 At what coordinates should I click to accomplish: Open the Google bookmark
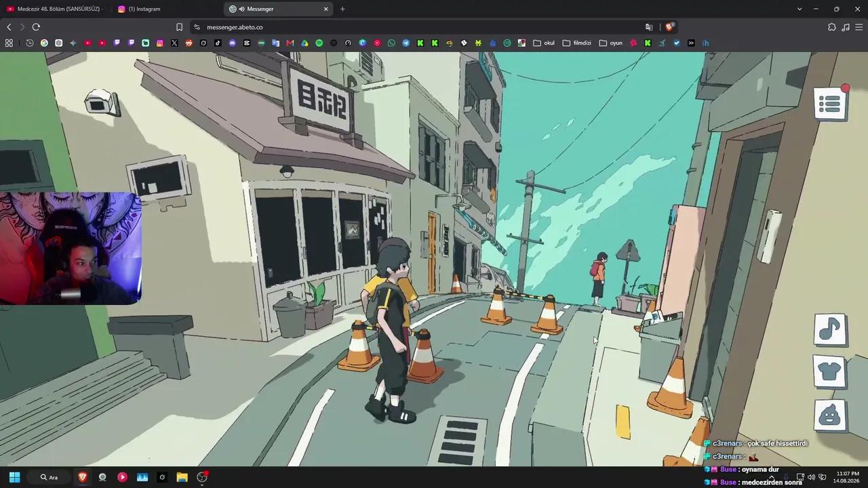pyautogui.click(x=44, y=43)
